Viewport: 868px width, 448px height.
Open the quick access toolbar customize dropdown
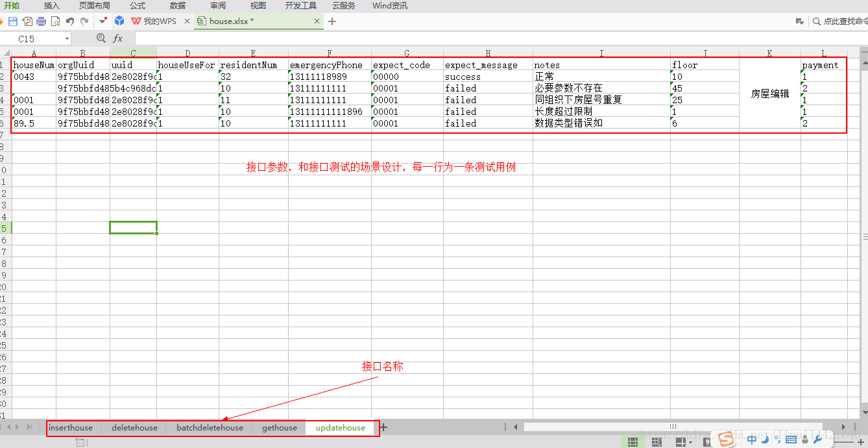point(102,21)
